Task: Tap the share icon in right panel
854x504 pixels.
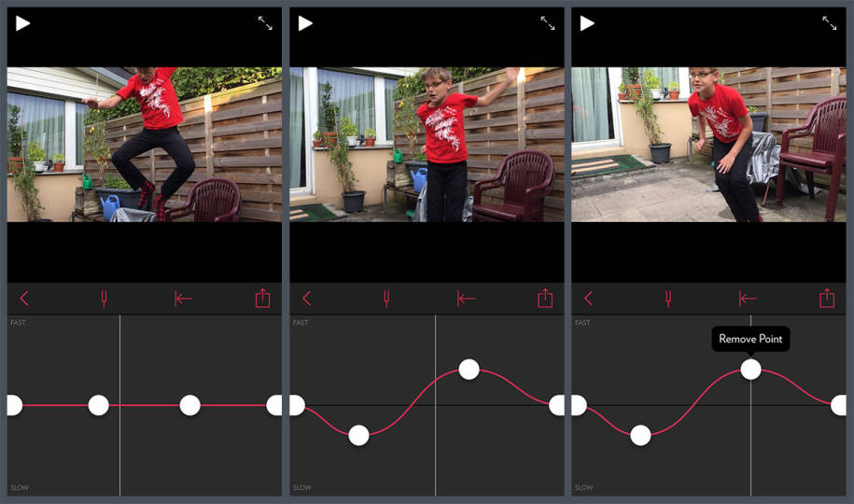Action: 827,298
